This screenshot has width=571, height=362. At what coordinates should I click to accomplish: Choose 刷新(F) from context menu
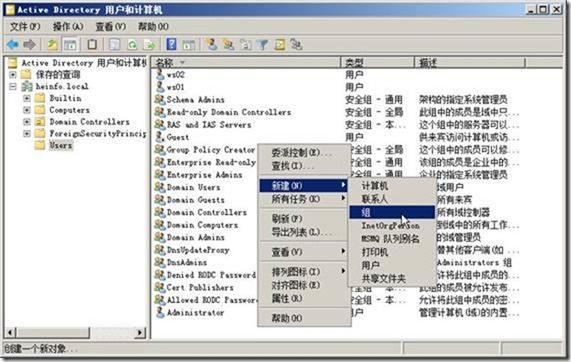pyautogui.click(x=304, y=219)
